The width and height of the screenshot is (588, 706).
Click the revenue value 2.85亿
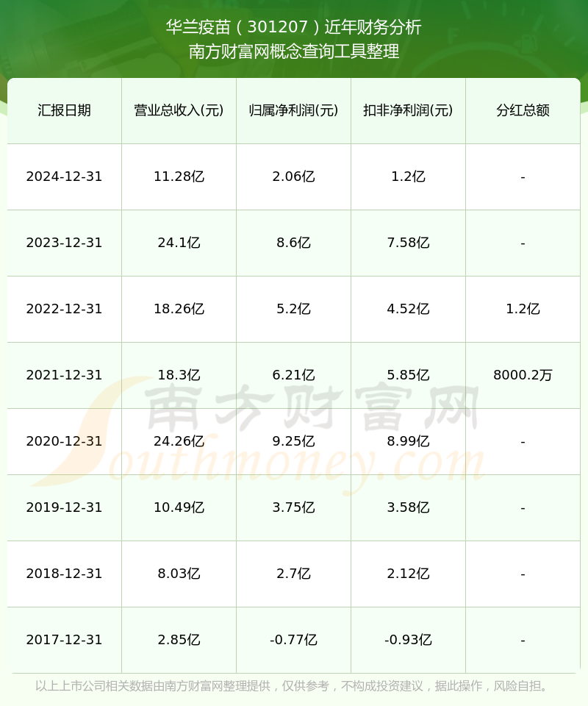[179, 640]
